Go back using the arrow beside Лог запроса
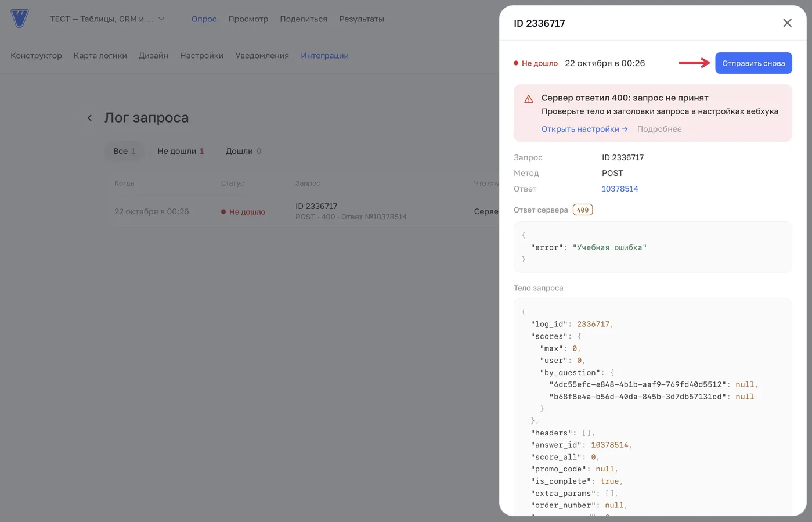Screen dimensions: 812x522 (x=89, y=118)
